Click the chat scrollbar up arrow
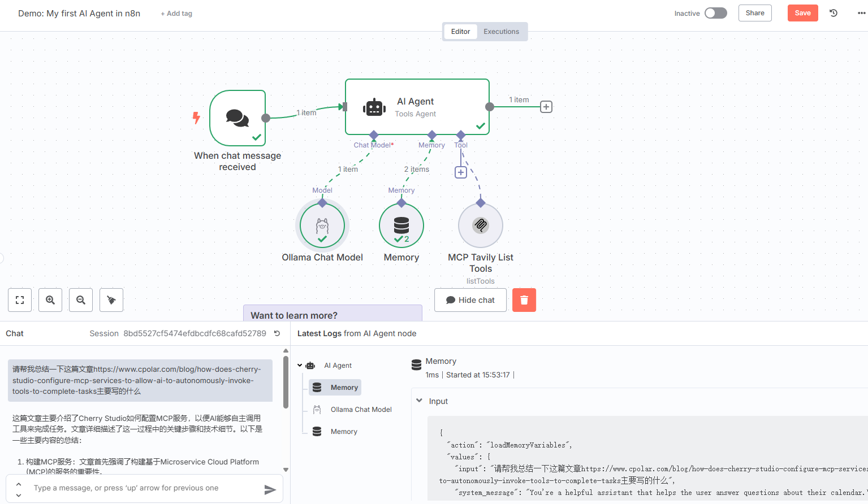This screenshot has height=504, width=868. (286, 350)
